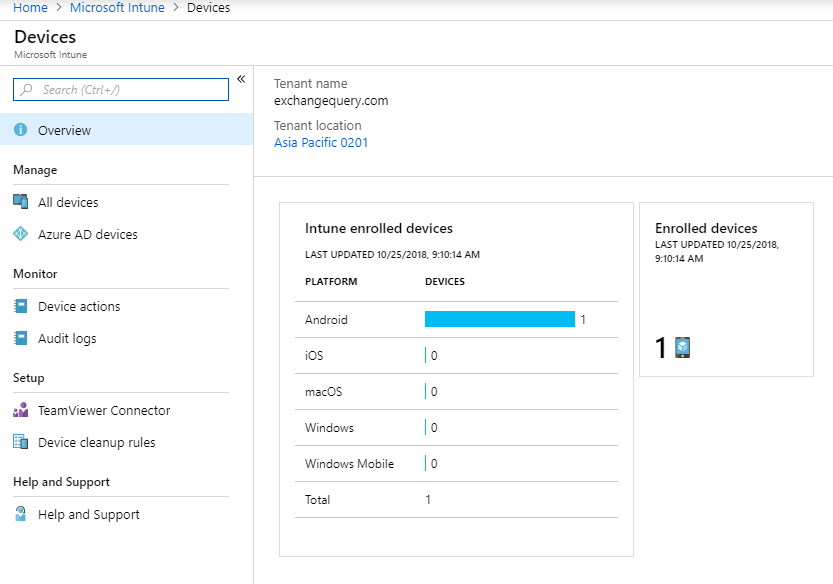Click the All devices icon
The height and width of the screenshot is (584, 833).
pos(21,202)
